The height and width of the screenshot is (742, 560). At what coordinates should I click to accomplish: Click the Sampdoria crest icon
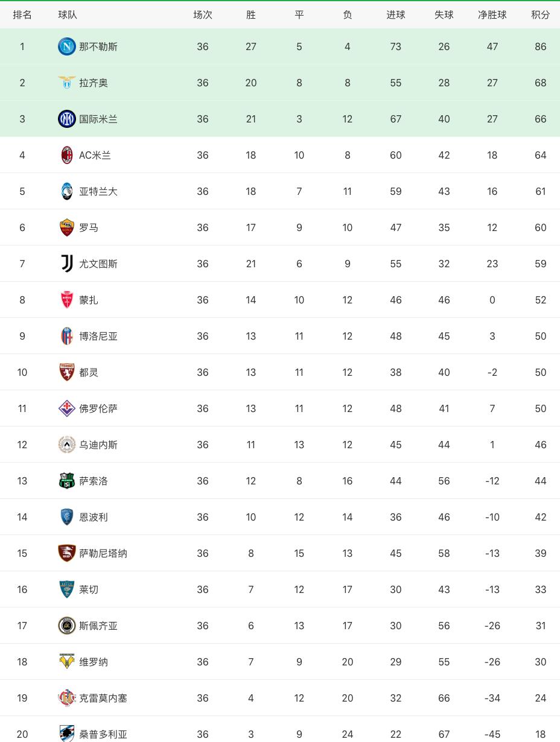pos(66,734)
